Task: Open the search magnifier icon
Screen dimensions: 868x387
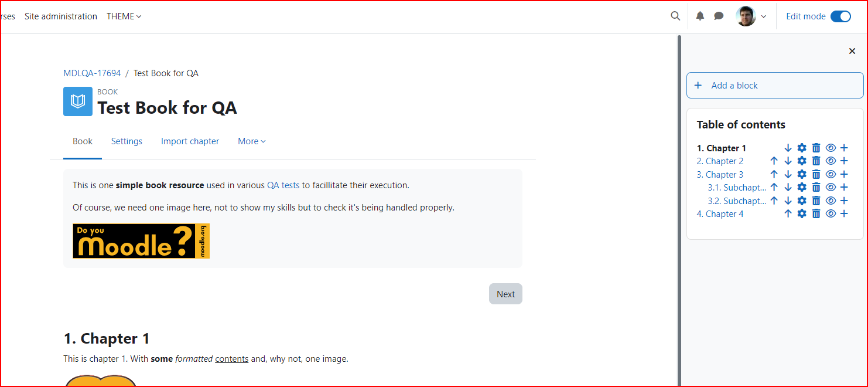Action: [x=675, y=16]
